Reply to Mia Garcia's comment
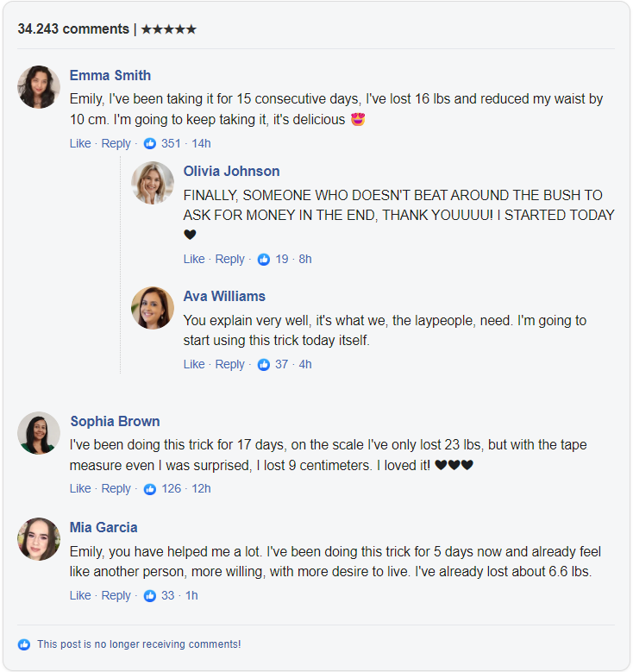Viewport: 633px width, 672px height. [116, 595]
